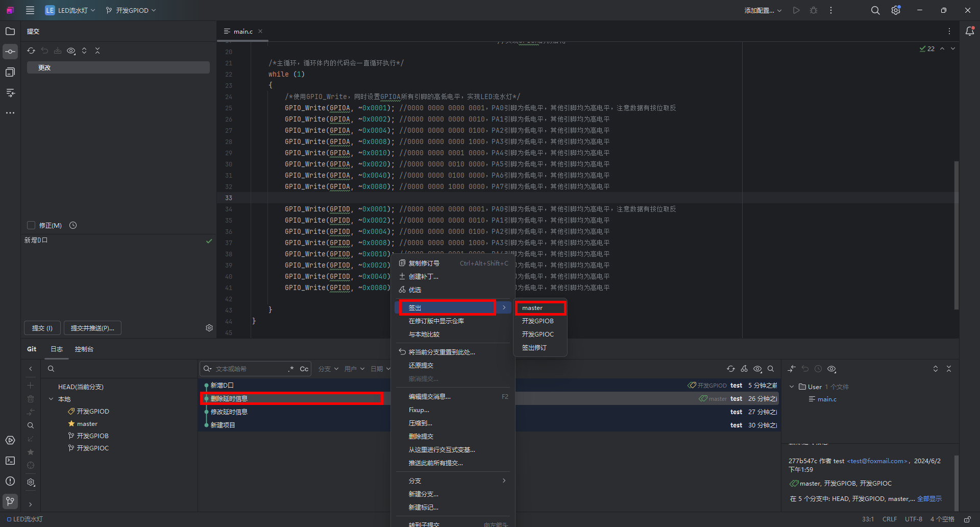Viewport: 980px width, 527px height.
Task: Click the notifications bell icon
Action: 970,31
